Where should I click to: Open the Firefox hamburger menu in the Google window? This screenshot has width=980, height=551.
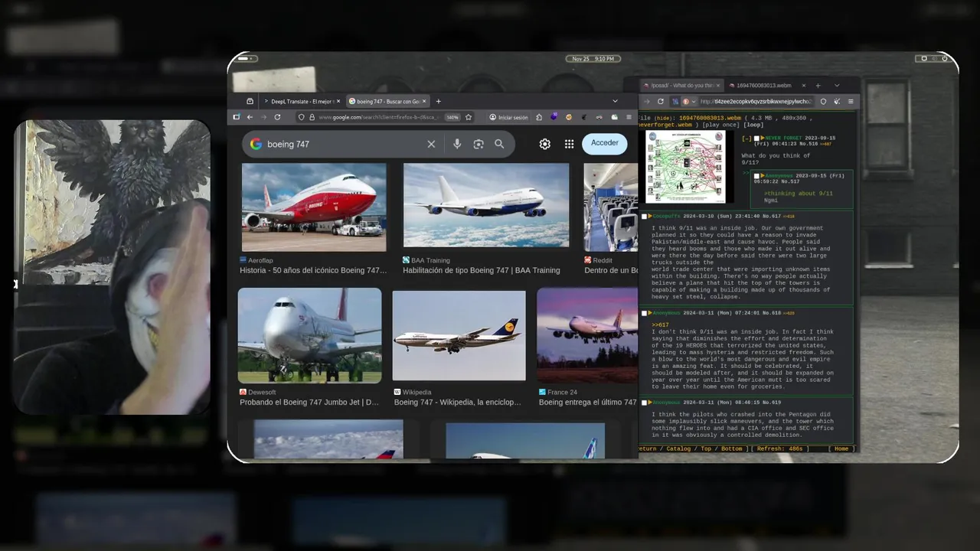(x=629, y=117)
